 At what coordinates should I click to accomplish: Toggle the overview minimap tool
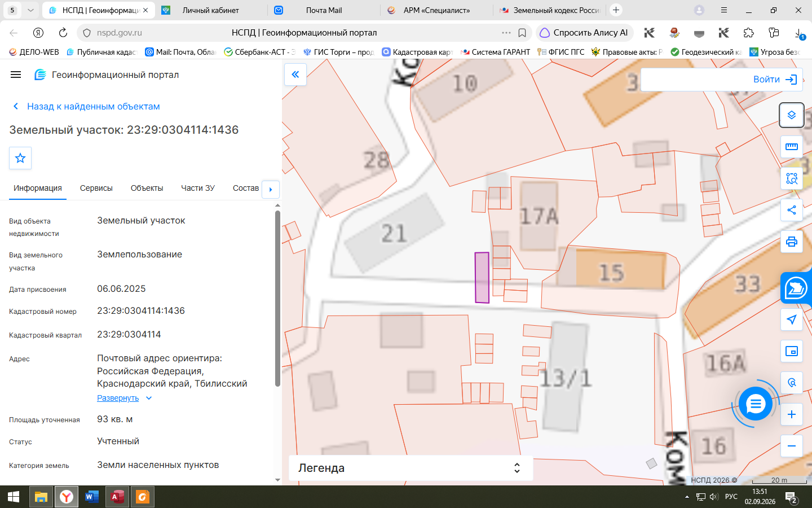[x=792, y=351]
